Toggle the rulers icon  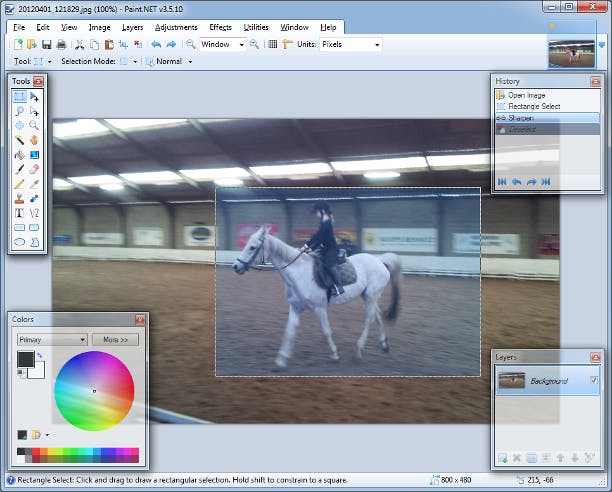(288, 44)
